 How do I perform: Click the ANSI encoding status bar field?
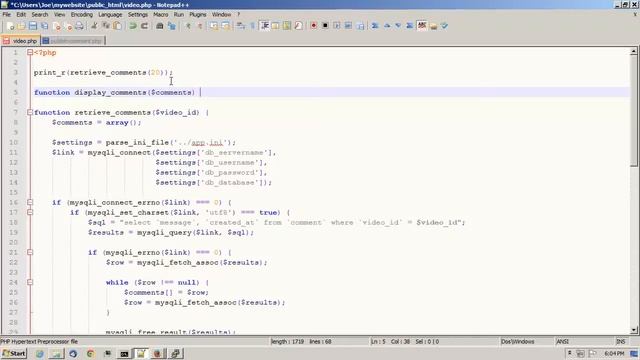click(584, 342)
